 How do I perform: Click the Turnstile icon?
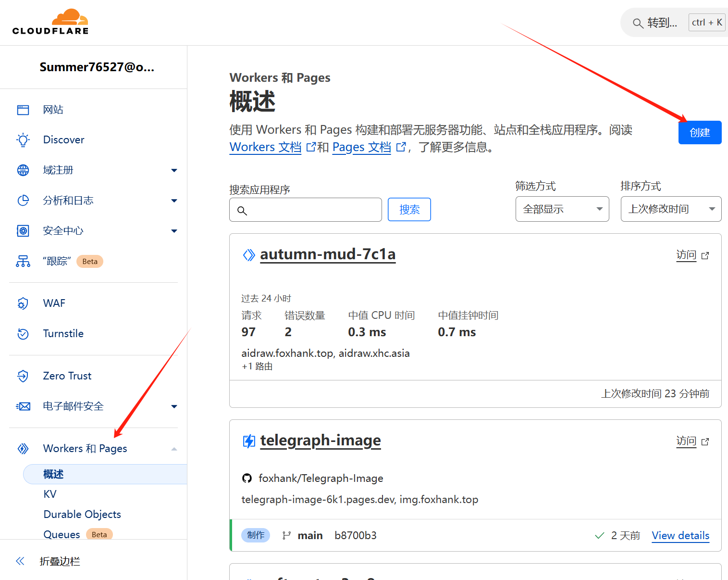[x=23, y=334]
